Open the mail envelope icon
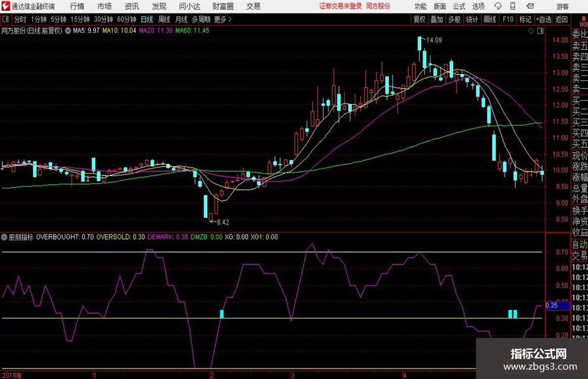This screenshot has height=379, width=588. click(x=530, y=6)
